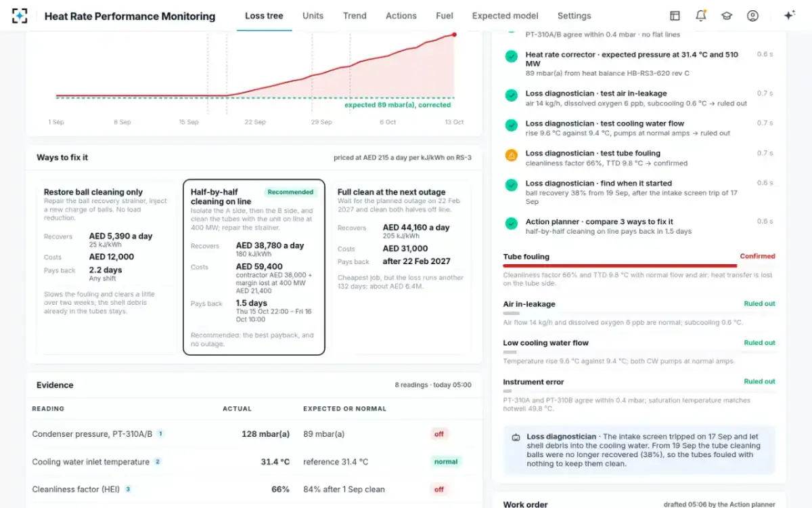812x508 pixels.
Task: Click 'after 22 Feb 2027' payback text
Action: [416, 261]
